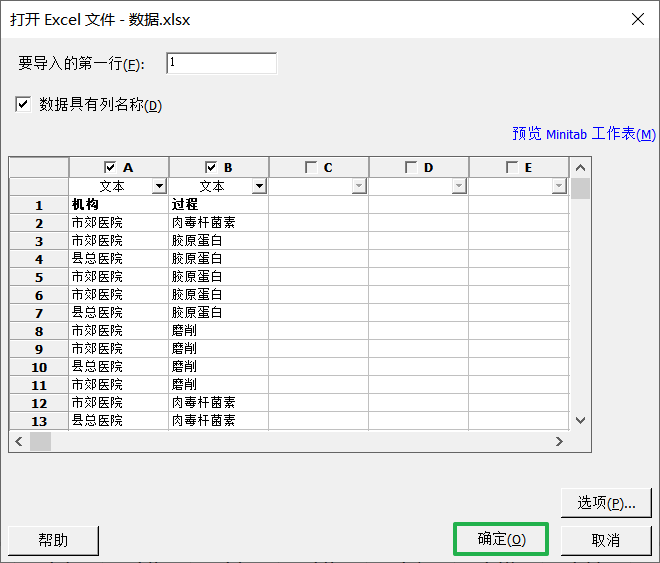This screenshot has height=563, width=660.
Task: Expand column A data type dropdown
Action: [x=159, y=186]
